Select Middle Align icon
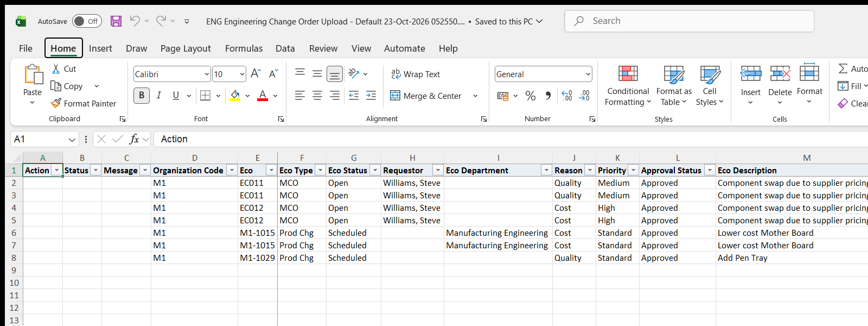This screenshot has width=868, height=326. [x=317, y=73]
